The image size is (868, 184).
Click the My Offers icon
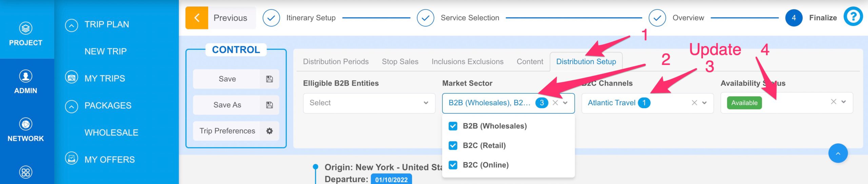point(72,158)
